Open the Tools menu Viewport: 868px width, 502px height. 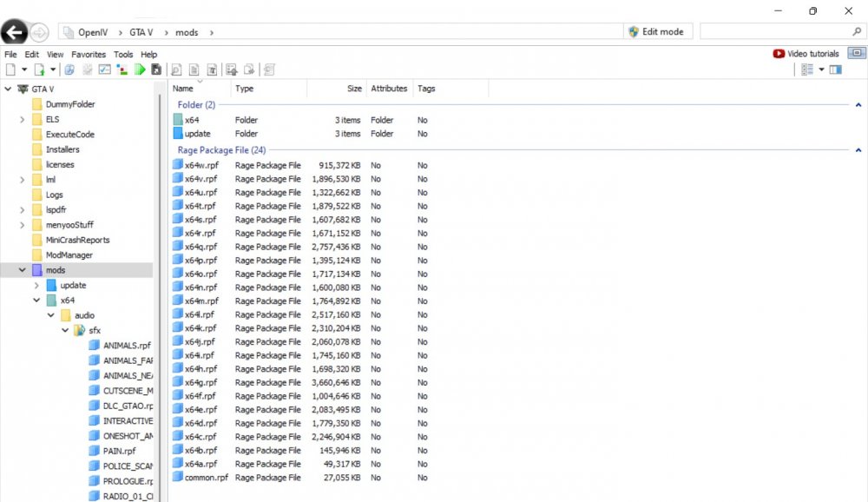[122, 54]
